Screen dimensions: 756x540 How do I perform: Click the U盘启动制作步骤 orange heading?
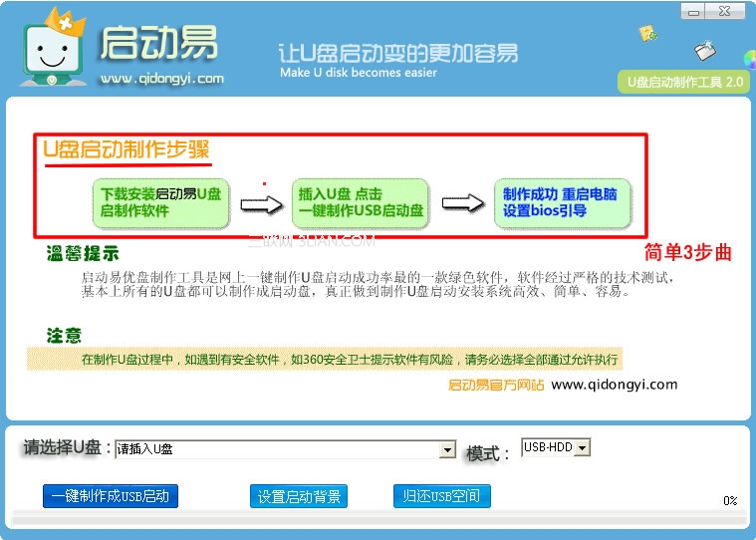tap(126, 149)
